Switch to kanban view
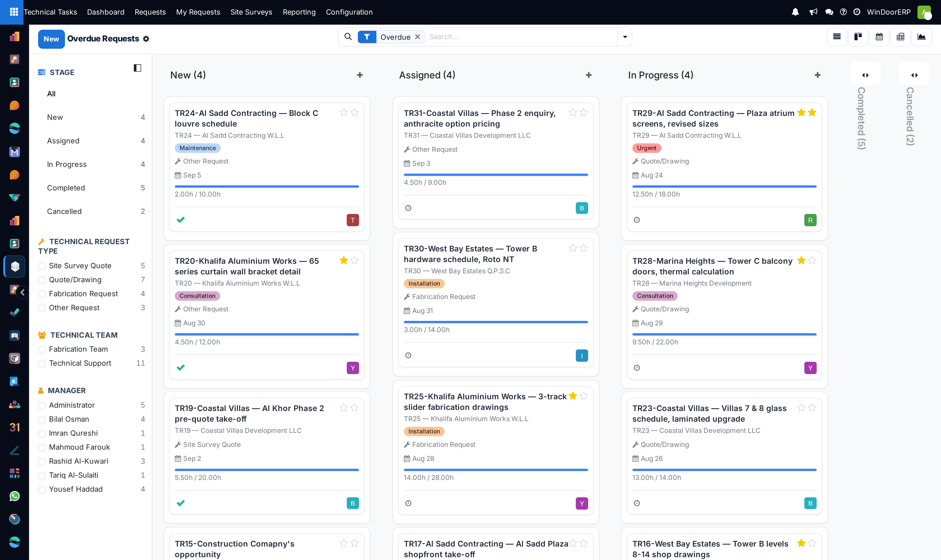941x560 pixels. (x=858, y=37)
